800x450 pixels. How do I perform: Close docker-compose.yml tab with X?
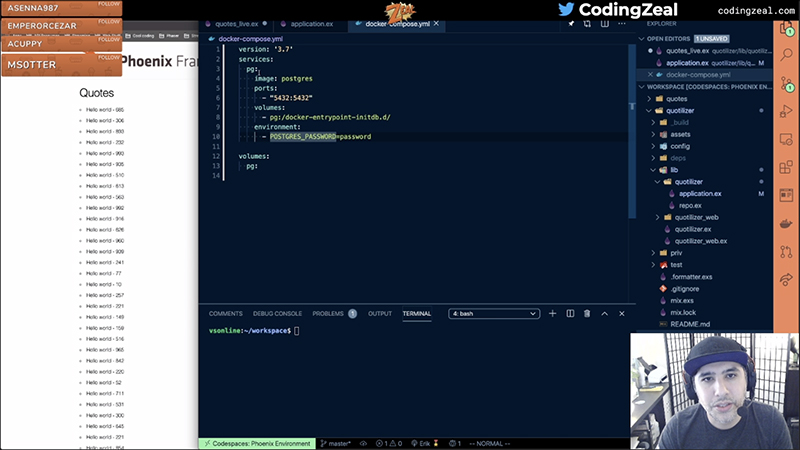click(436, 23)
